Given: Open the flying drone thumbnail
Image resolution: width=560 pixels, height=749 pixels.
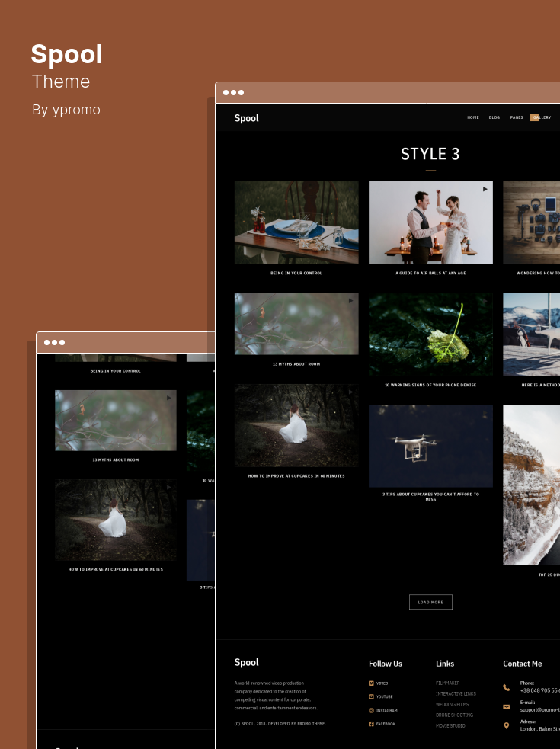Looking at the screenshot, I should click(430, 447).
